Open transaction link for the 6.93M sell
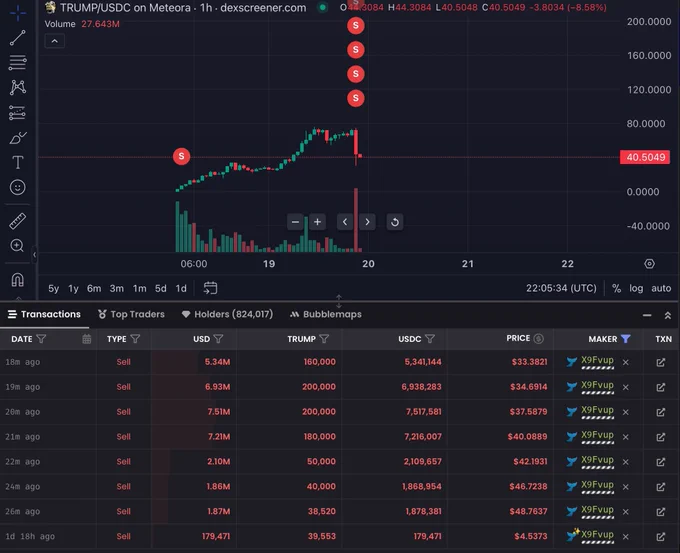Screen dimensions: 680x553 coord(660,387)
